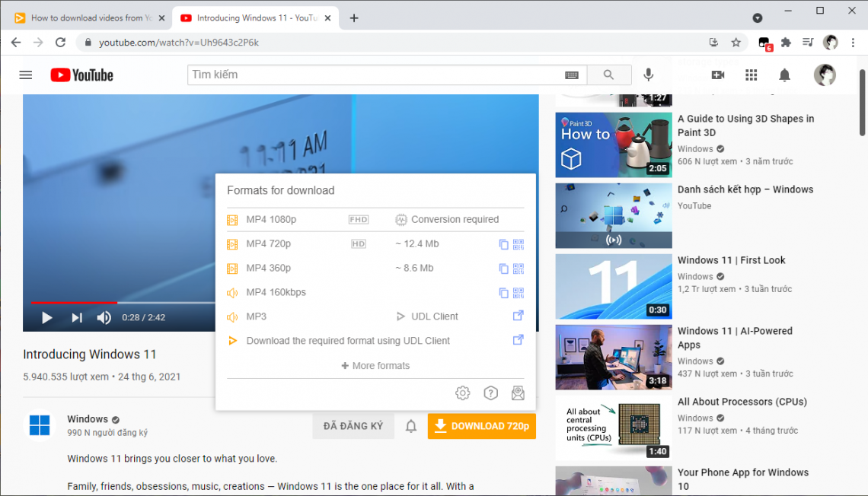Open MP3 download in UDL Client externally
The image size is (868, 496).
(x=519, y=316)
